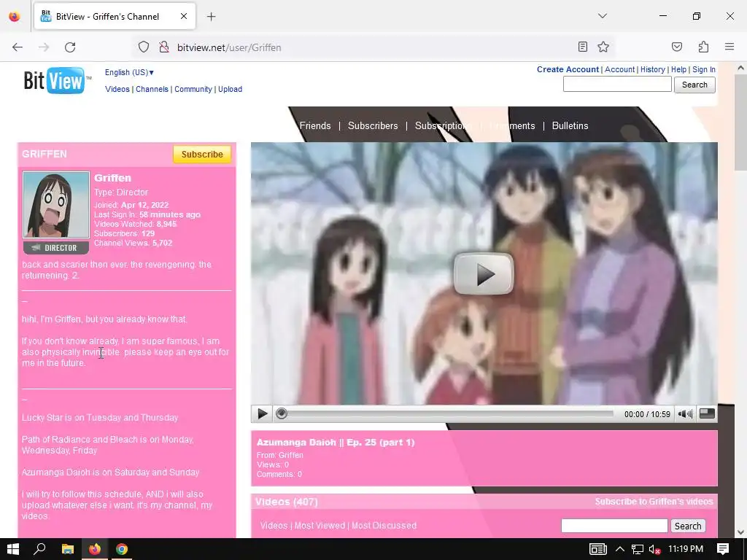Click the address bar URL

(x=229, y=47)
